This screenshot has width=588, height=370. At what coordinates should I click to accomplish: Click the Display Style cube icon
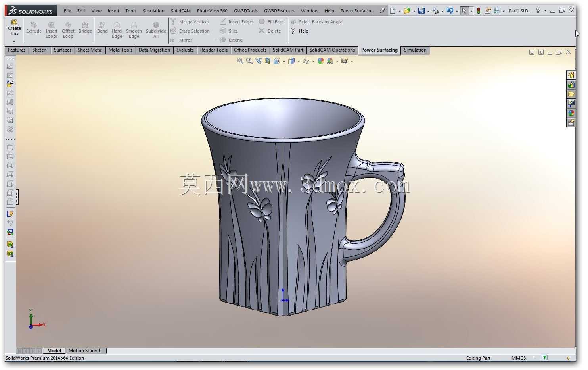click(x=291, y=61)
